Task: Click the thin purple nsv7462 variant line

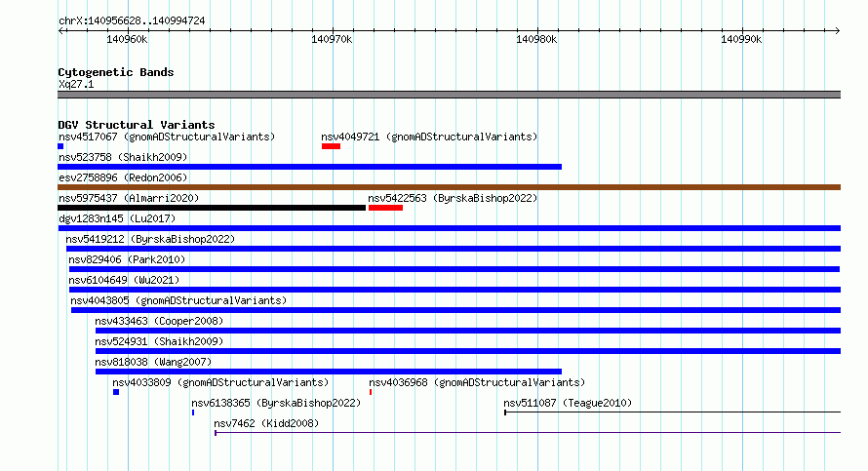Action: click(x=528, y=433)
